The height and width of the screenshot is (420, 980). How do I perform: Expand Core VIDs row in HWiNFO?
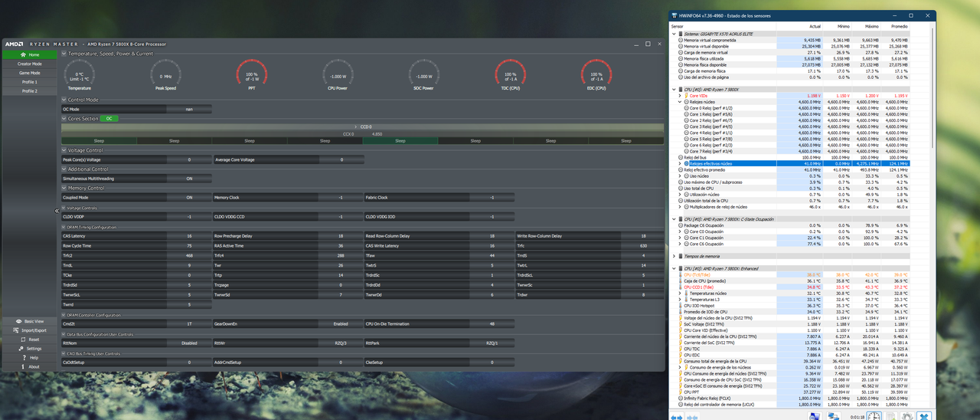click(680, 96)
